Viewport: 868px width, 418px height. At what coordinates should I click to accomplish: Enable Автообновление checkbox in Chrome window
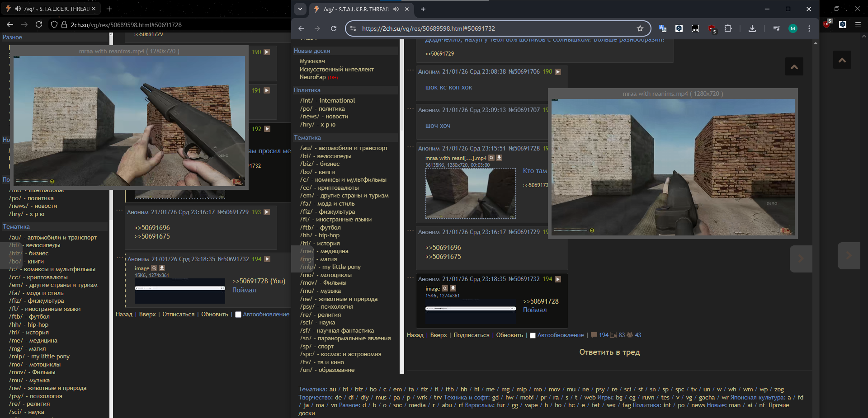533,335
